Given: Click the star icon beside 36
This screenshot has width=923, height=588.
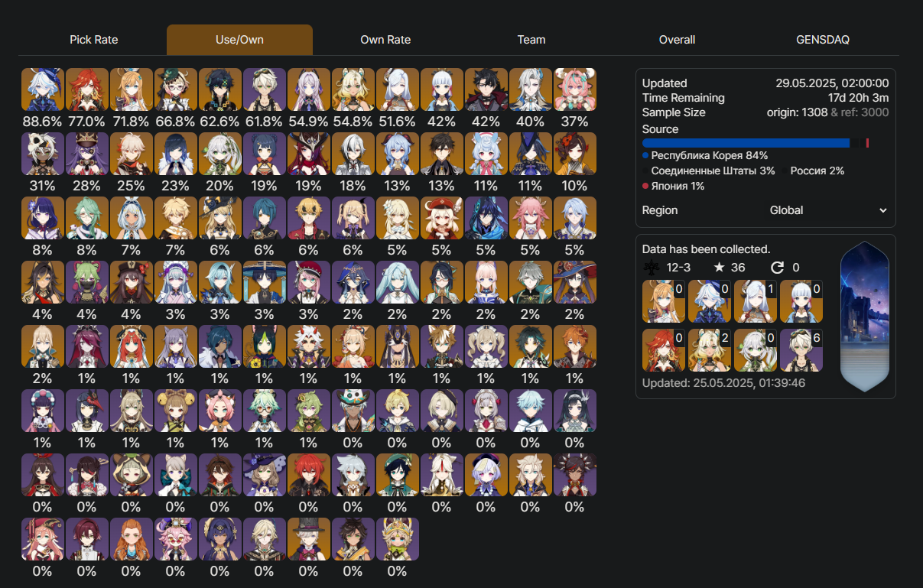Looking at the screenshot, I should 718,267.
